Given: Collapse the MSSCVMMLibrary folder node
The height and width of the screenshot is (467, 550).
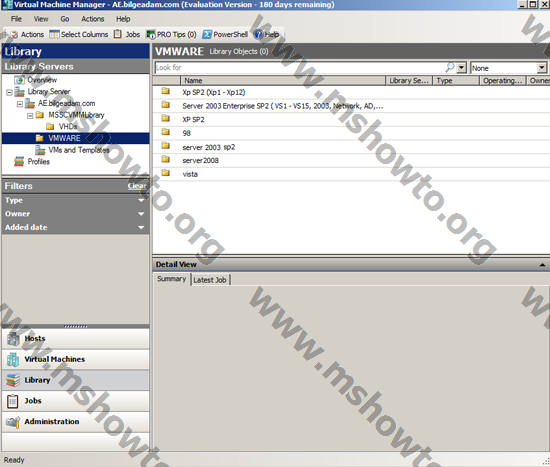Looking at the screenshot, I should (30, 116).
